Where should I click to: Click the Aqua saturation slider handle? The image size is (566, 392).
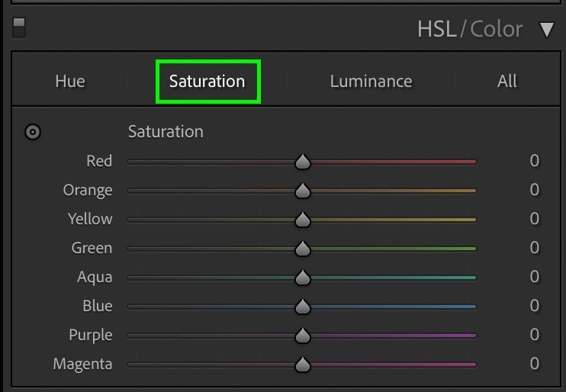303,278
